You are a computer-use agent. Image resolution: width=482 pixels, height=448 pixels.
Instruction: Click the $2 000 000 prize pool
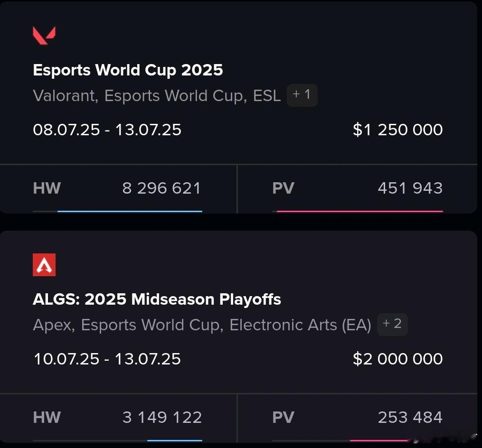click(x=398, y=359)
